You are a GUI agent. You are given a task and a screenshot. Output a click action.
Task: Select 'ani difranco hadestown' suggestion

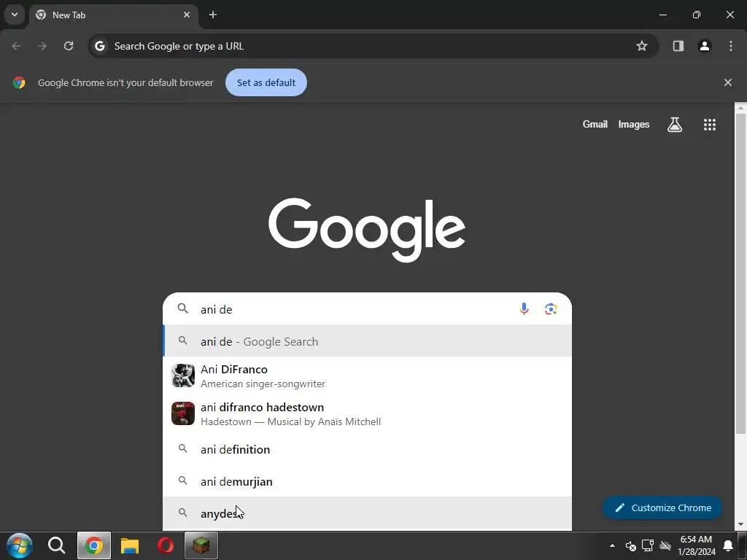(368, 413)
